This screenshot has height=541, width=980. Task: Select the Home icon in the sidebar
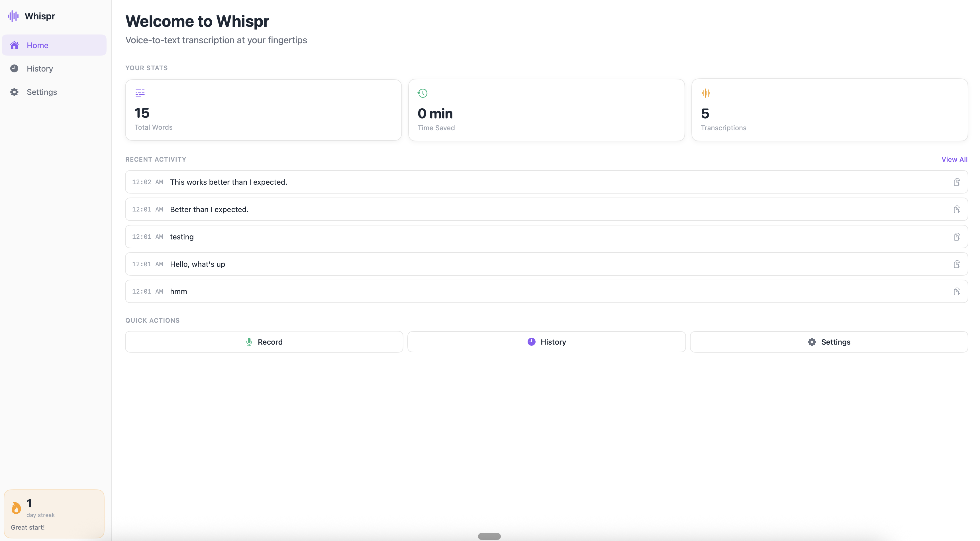[x=15, y=45]
